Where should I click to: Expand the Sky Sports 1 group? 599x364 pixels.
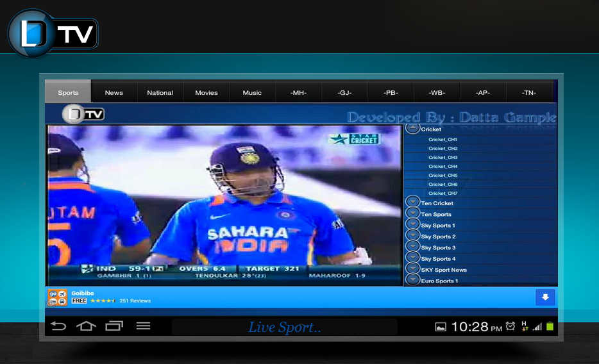412,224
